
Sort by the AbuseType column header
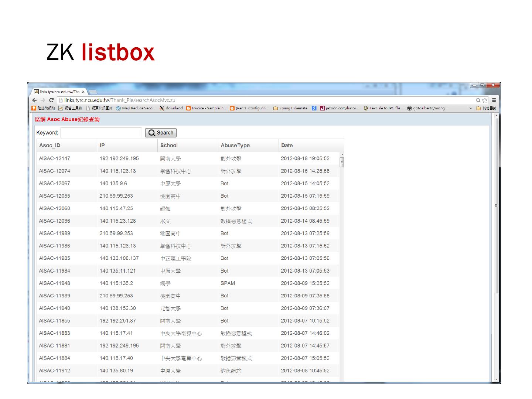[235, 145]
